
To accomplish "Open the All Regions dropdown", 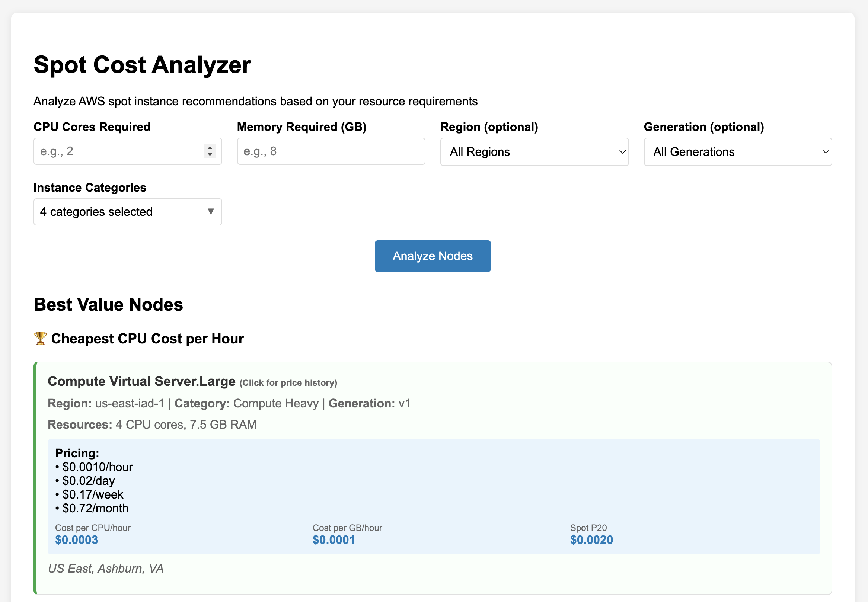I will point(534,152).
